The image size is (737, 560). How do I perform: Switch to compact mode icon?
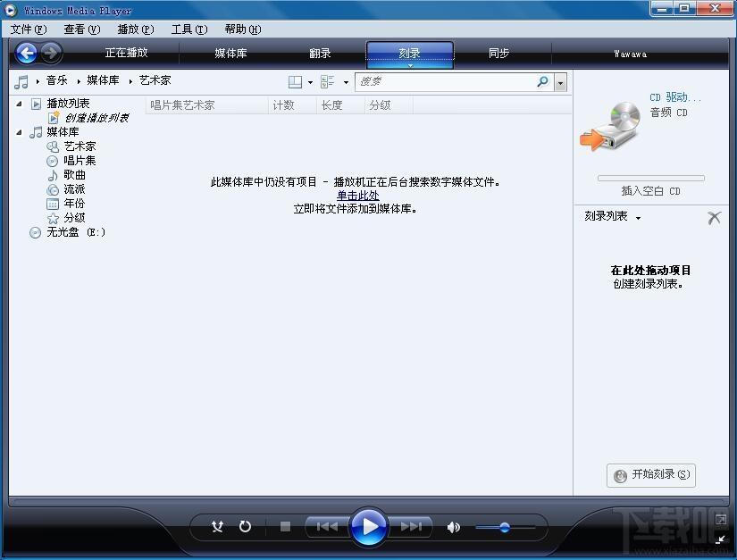721,539
